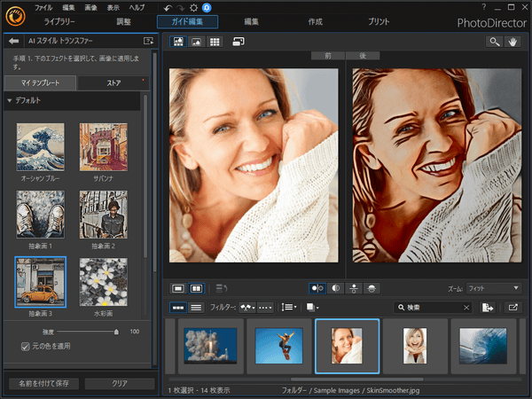Switch to single image view mode
The width and height of the screenshot is (532, 399).
[178, 288]
